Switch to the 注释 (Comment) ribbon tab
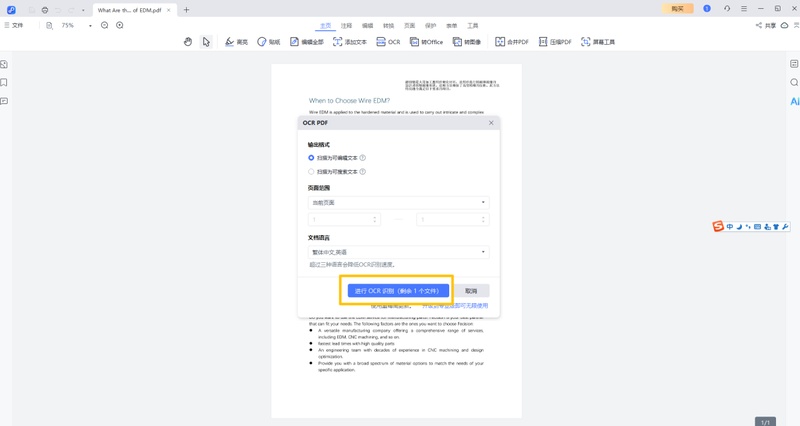Image resolution: width=800 pixels, height=426 pixels. tap(346, 25)
